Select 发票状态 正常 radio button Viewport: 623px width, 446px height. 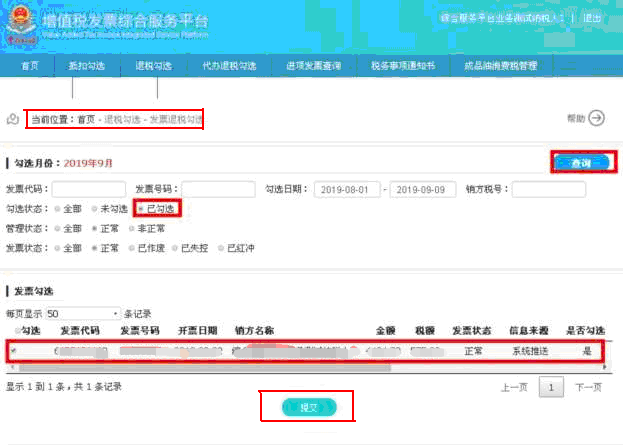point(95,248)
